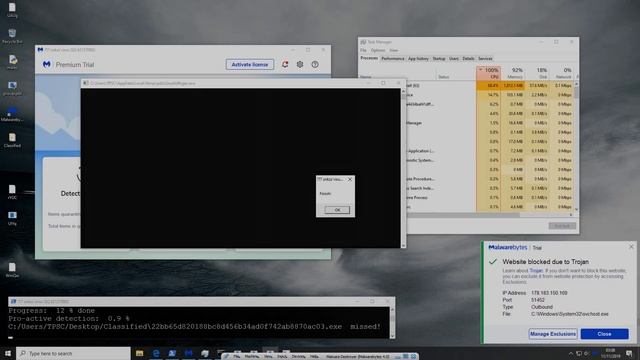Viewport: 640px width, 360px height.
Task: Open Users tab in Task Manager
Action: 454,59
